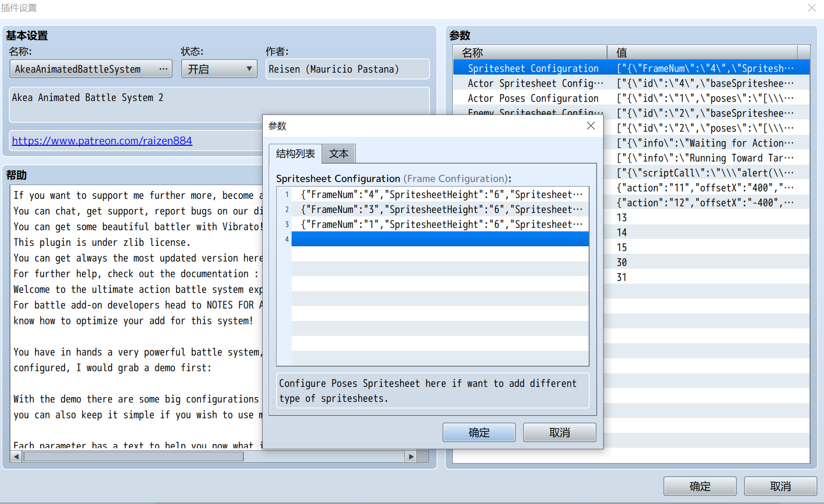This screenshot has height=504, width=824.
Task: Click help scrollbar right arrow
Action: pyautogui.click(x=411, y=456)
